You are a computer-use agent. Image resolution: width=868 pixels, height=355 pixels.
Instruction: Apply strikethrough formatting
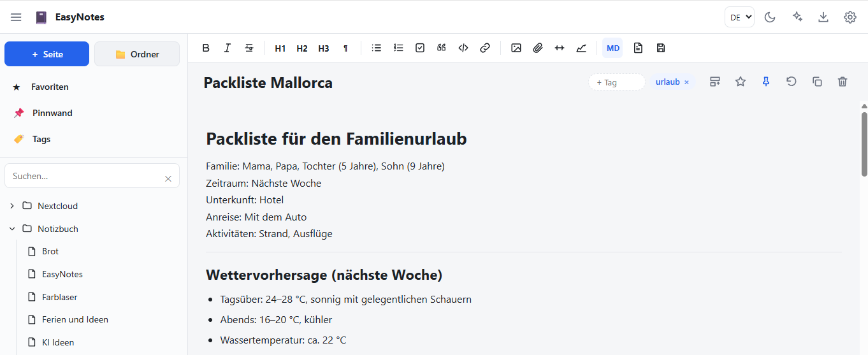tap(249, 48)
